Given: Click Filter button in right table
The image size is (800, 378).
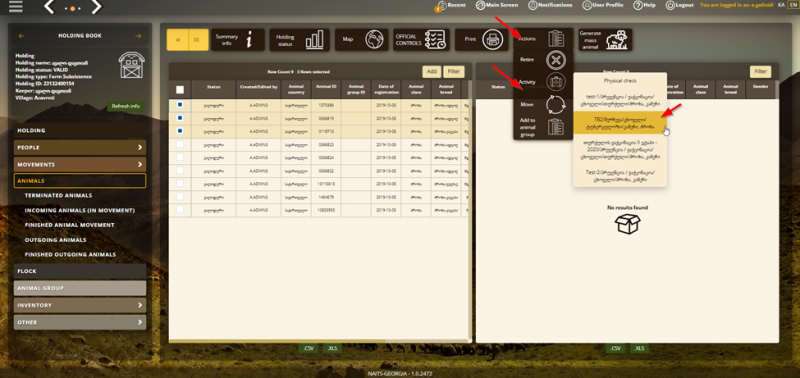Looking at the screenshot, I should (x=760, y=72).
